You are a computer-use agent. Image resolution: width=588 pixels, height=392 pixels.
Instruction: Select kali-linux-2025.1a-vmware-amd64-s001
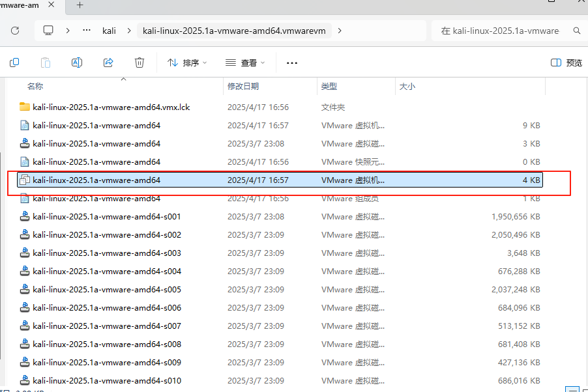[x=280, y=217]
